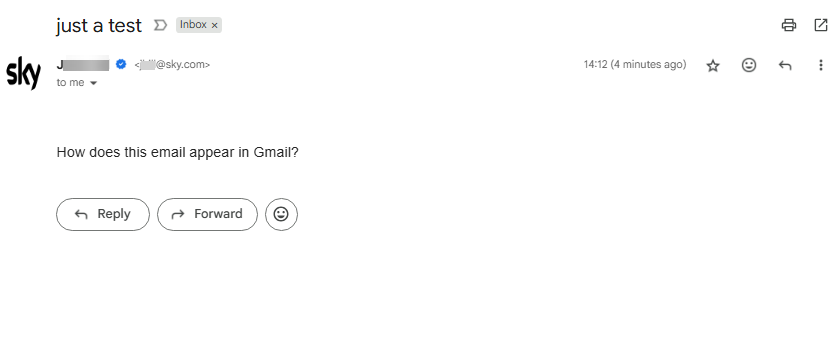This screenshot has height=364, width=839.
Task: Remove the Inbox label with its x
Action: (x=215, y=25)
